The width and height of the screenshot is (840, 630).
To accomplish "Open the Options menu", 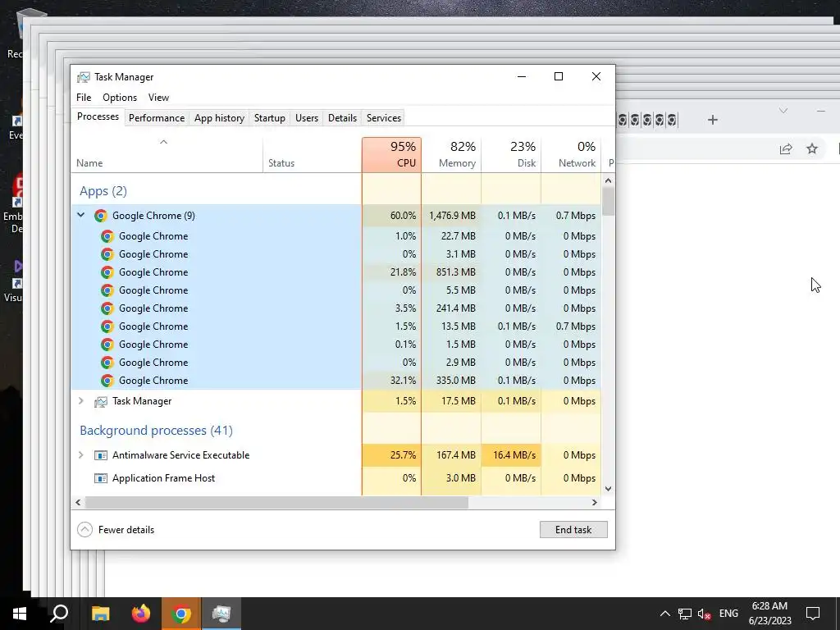I will [120, 98].
